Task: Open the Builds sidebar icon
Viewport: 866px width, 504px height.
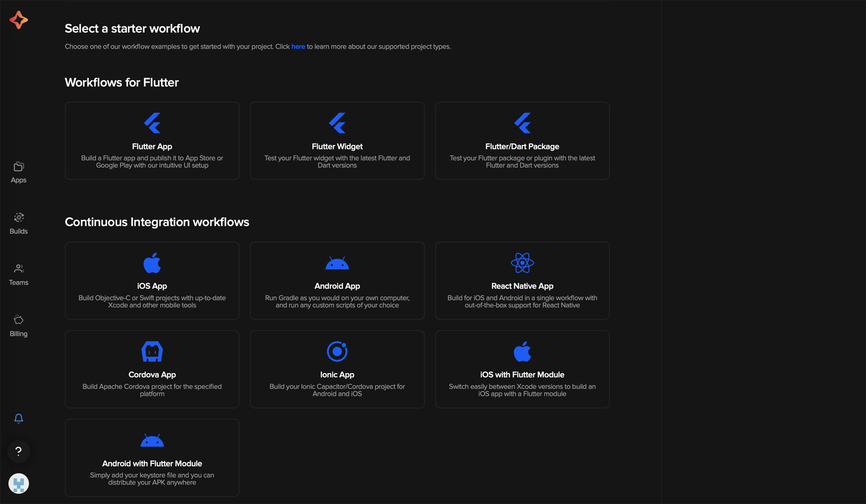Action: click(19, 217)
